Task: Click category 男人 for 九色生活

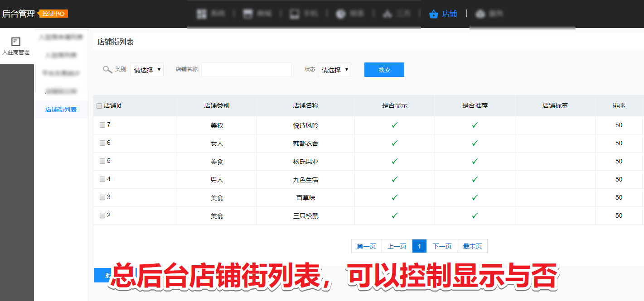Action: tap(217, 180)
